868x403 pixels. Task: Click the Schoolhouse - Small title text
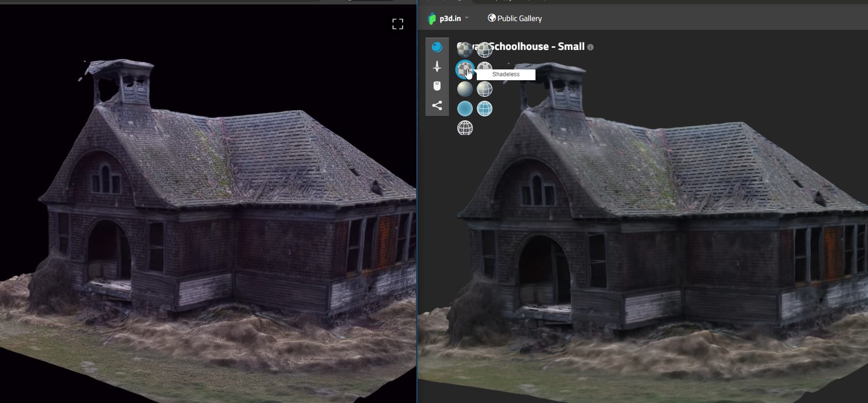click(x=538, y=46)
